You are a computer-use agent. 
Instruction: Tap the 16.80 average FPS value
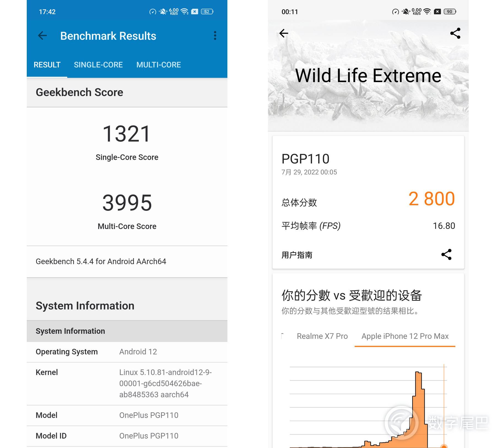click(444, 226)
